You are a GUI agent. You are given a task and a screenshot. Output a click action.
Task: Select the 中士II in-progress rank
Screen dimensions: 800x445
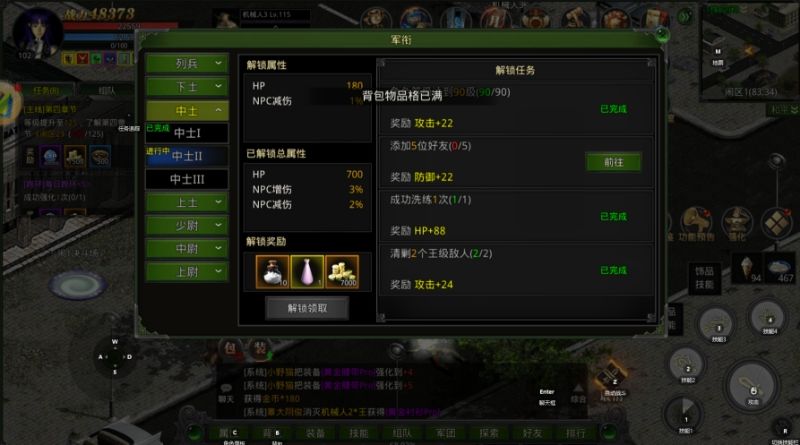pos(187,156)
